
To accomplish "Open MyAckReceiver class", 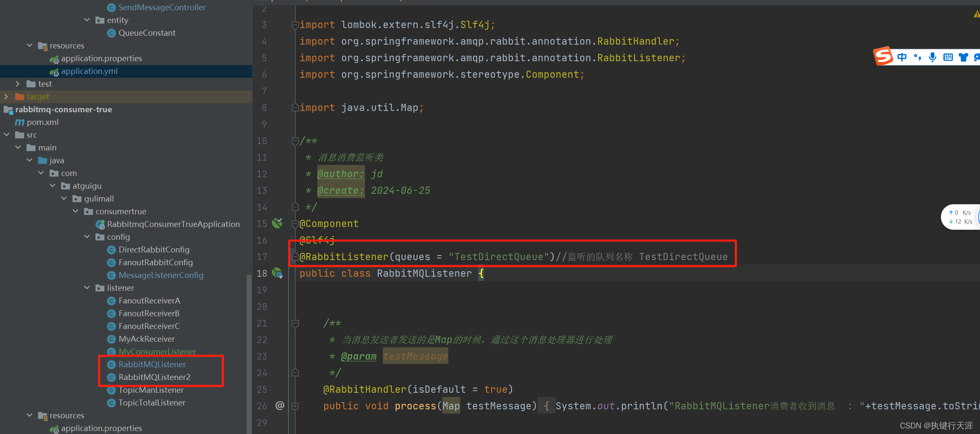I will (x=147, y=339).
